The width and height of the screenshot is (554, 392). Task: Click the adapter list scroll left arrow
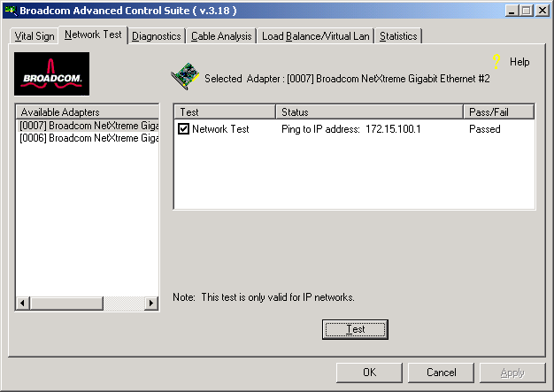coord(23,303)
